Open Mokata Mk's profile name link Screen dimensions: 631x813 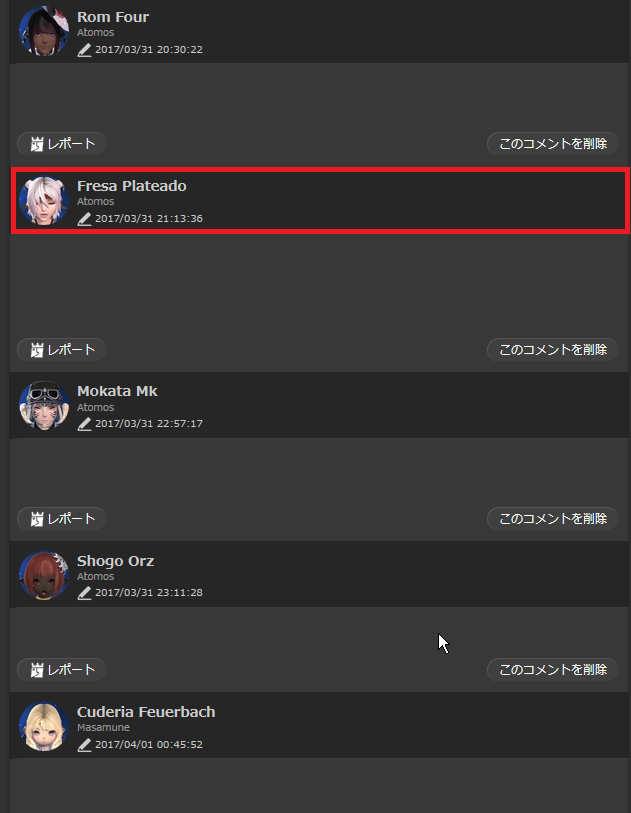pos(117,391)
